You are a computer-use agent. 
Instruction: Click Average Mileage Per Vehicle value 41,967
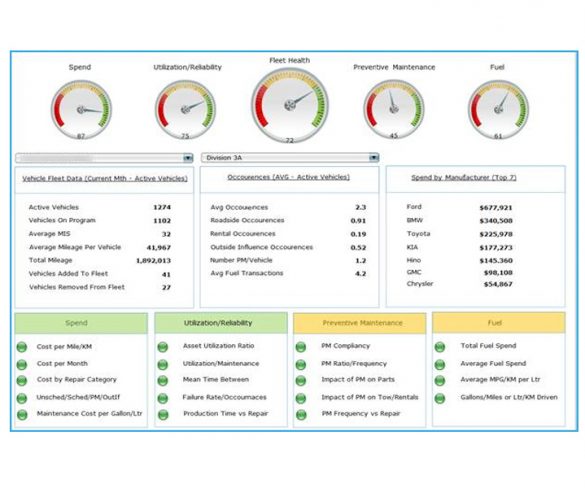[x=159, y=248]
